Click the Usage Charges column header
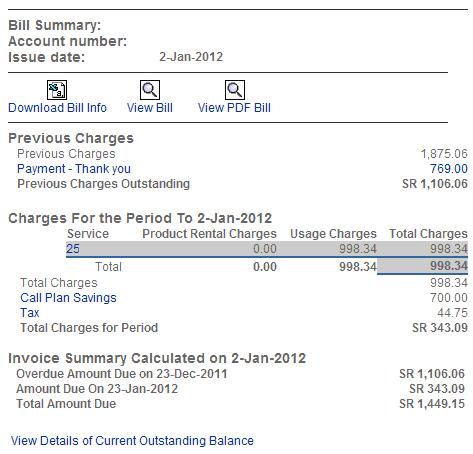Viewport: 473px width, 454px height. tap(333, 234)
